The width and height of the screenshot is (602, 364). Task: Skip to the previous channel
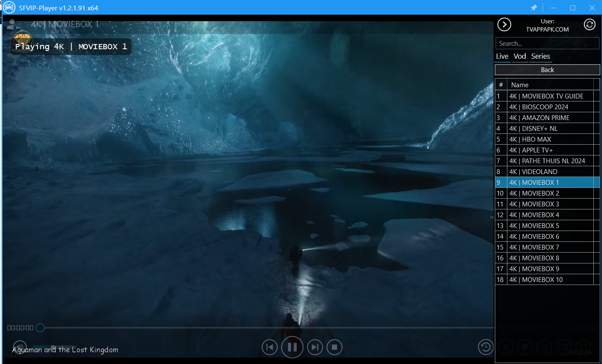click(x=270, y=347)
